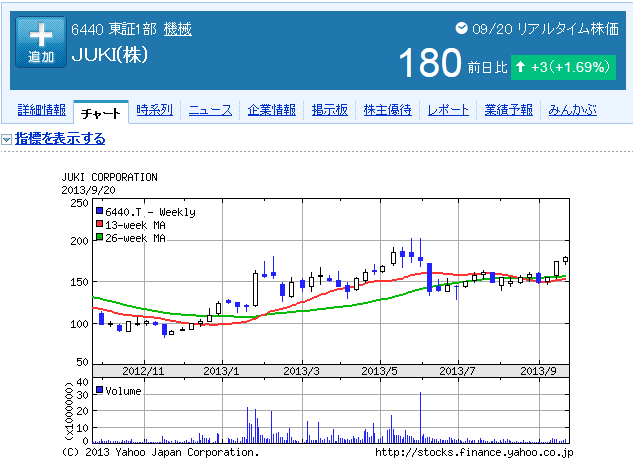Select the チャート tab

(101, 113)
